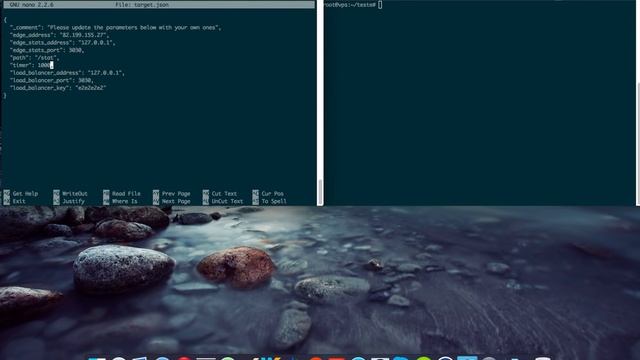Place cursor on "edge_address" value 82.199.155.27

(83, 35)
